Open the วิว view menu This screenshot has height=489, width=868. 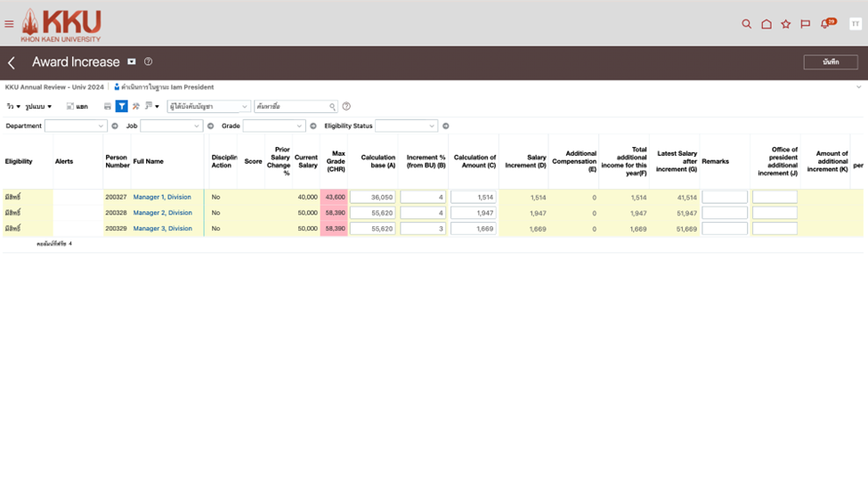coord(13,107)
